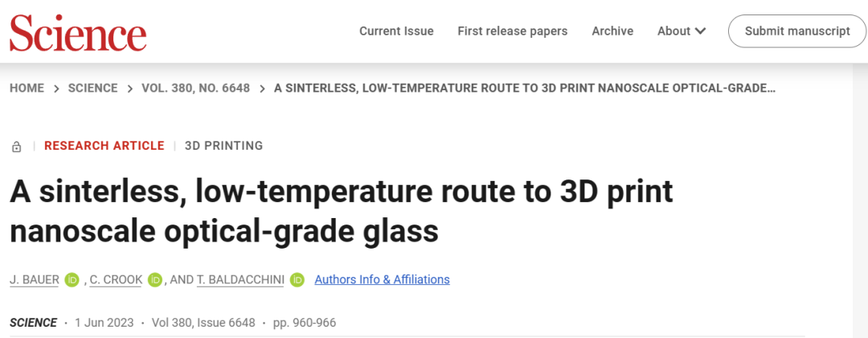Go to the Archive page

click(x=612, y=31)
